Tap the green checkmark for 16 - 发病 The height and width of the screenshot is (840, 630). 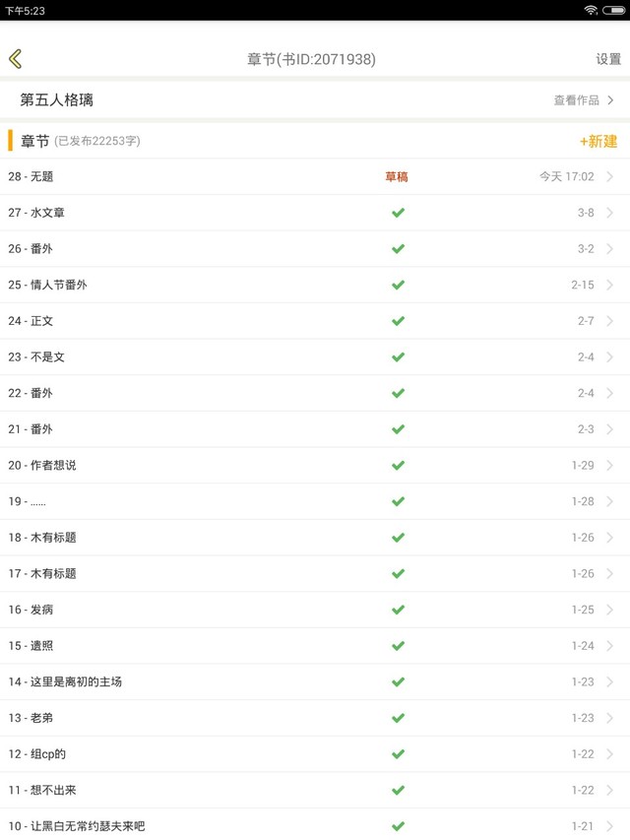pos(398,610)
